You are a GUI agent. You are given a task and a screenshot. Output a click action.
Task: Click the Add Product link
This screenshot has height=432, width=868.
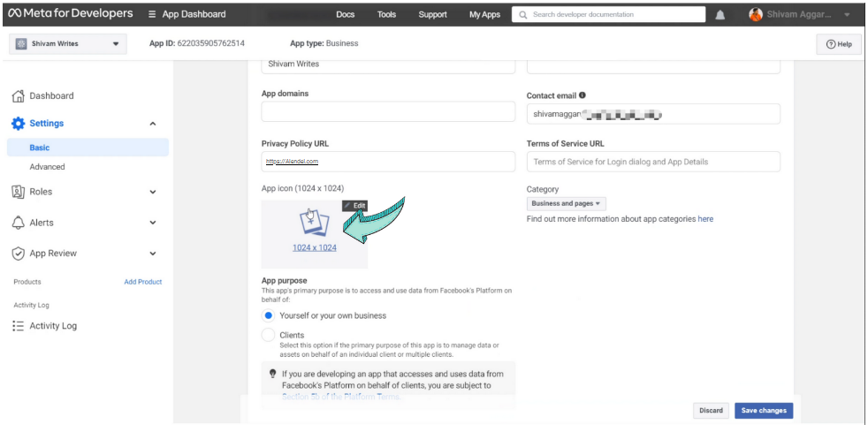(x=143, y=282)
